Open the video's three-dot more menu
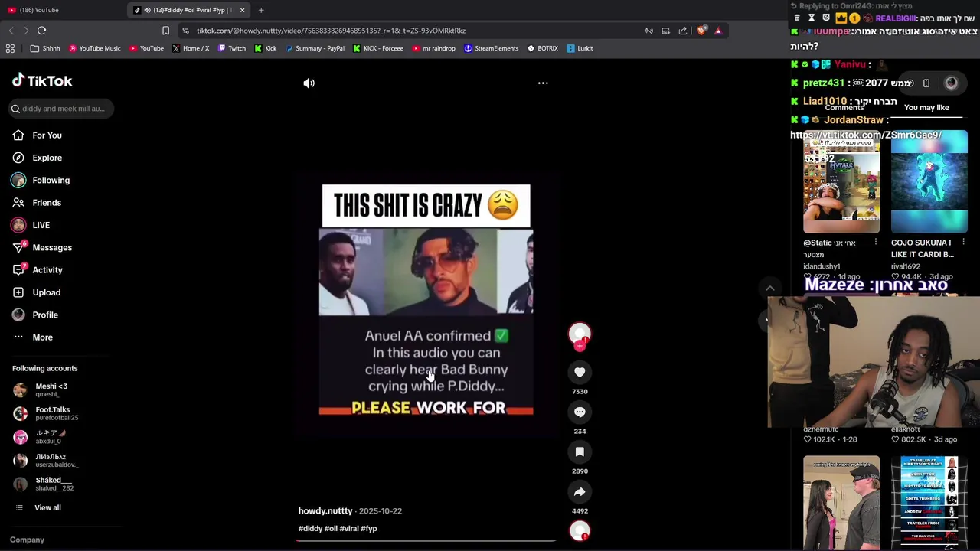Viewport: 980px width, 551px height. (543, 83)
